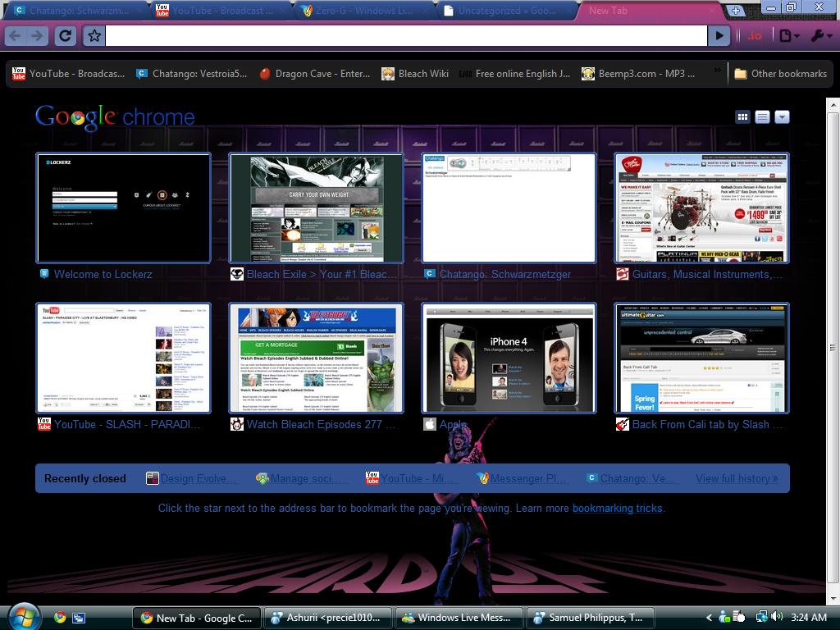Expand bookmarks overflow chevron
840x630 pixels.
click(x=717, y=71)
